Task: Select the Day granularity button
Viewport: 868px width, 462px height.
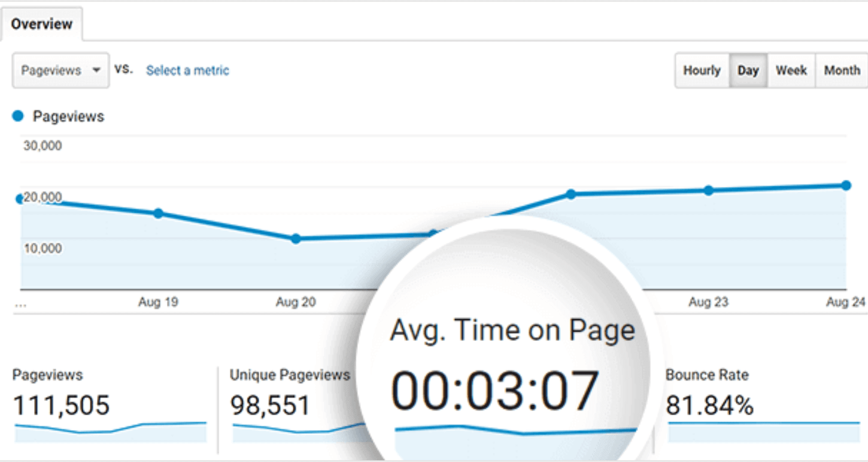Action: click(x=748, y=70)
